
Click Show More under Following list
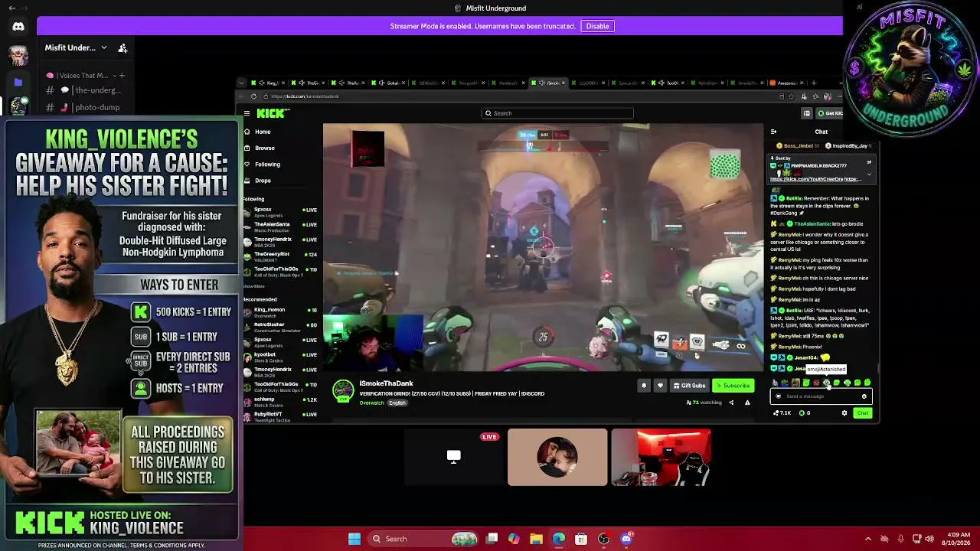[x=254, y=286]
